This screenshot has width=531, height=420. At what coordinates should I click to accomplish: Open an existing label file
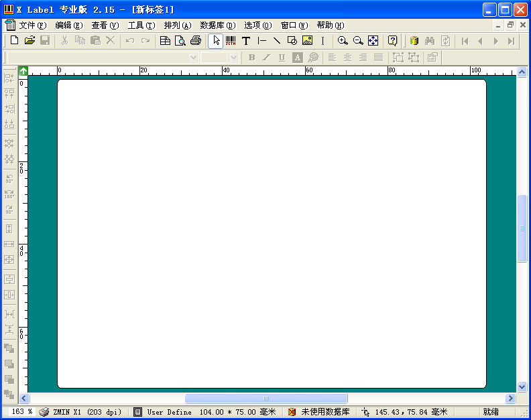click(x=29, y=41)
